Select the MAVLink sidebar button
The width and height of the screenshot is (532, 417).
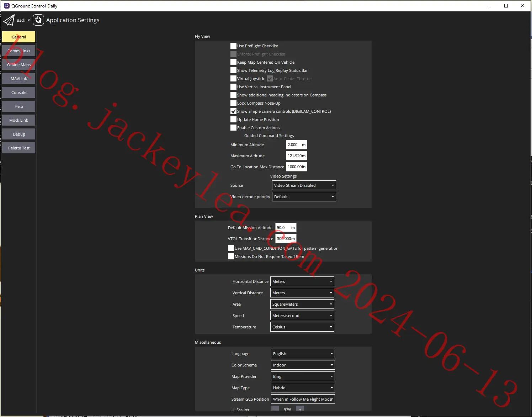(x=19, y=79)
